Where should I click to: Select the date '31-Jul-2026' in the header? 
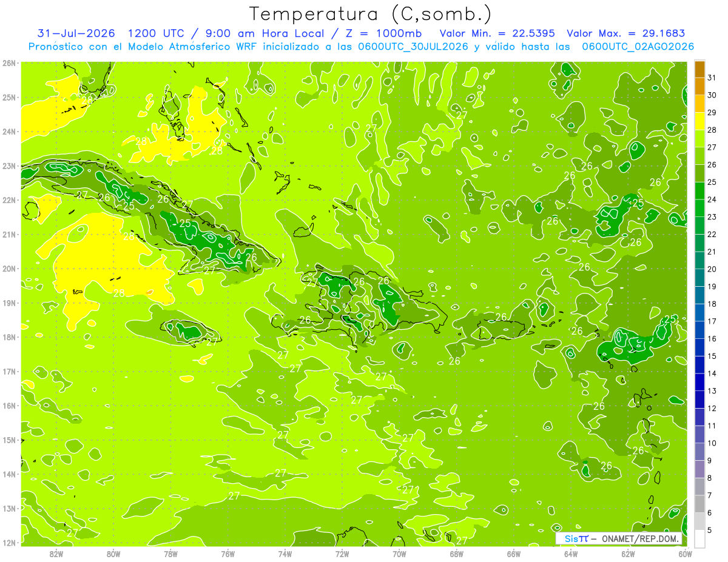76,33
